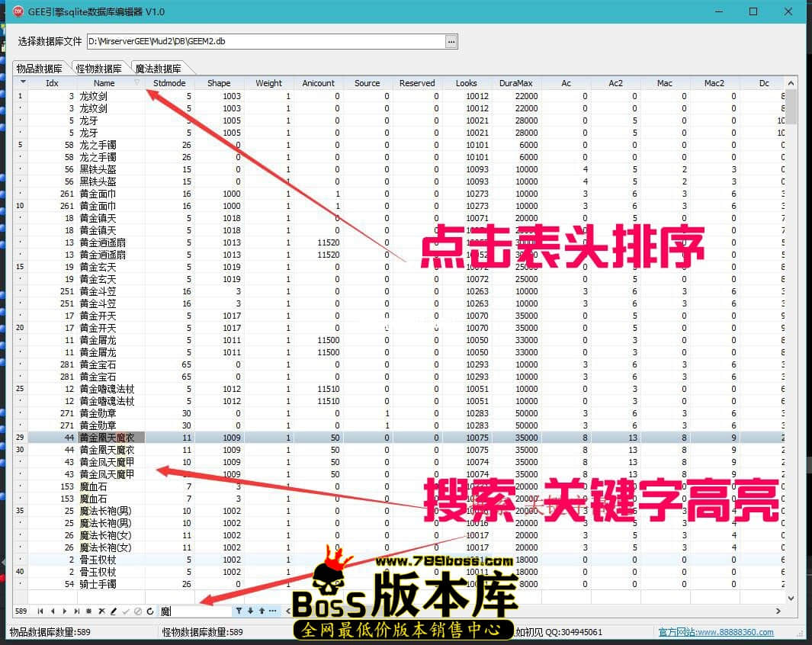Click the edit record pencil icon
The image size is (812, 645).
(114, 611)
